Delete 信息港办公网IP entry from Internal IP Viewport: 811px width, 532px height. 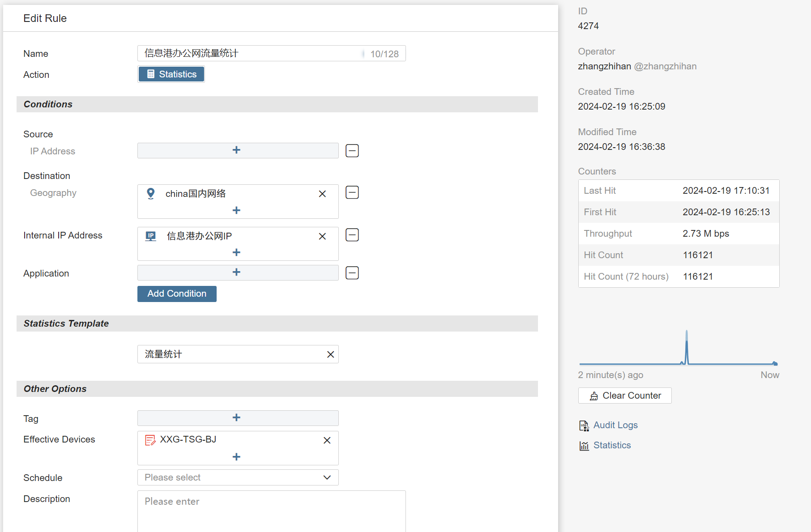coord(322,236)
